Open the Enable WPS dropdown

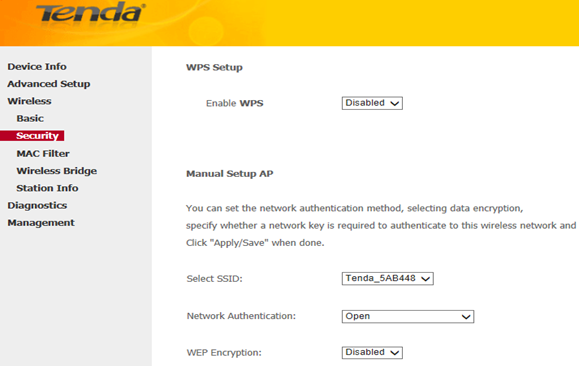[x=372, y=103]
